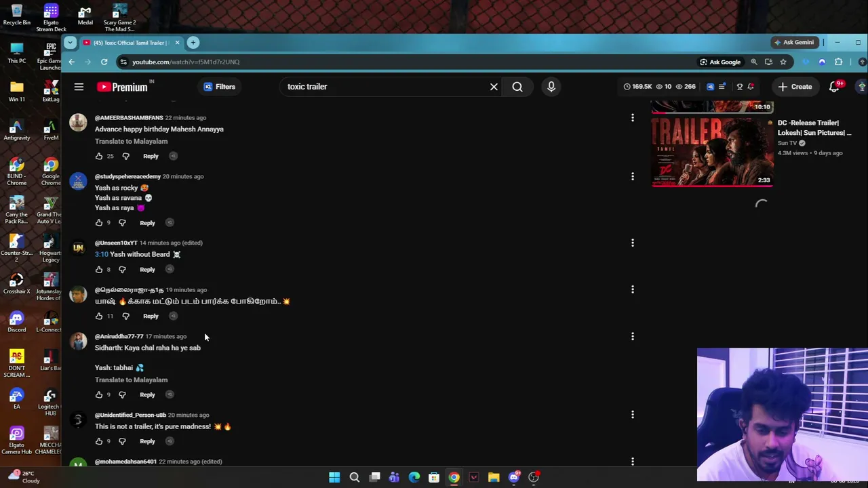Open Windows taskbar search
Screen dimensions: 868x488
(354, 477)
